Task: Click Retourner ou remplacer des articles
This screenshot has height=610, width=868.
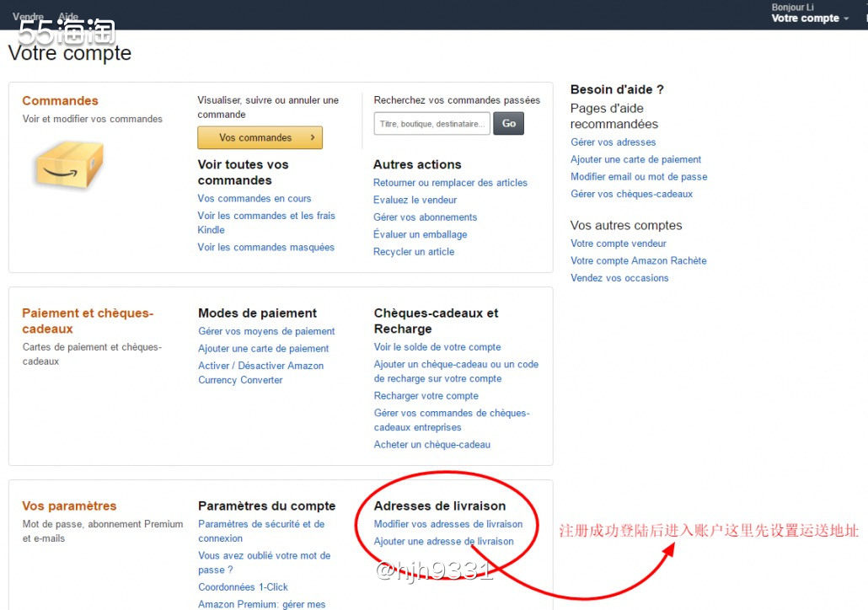Action: coord(450,182)
